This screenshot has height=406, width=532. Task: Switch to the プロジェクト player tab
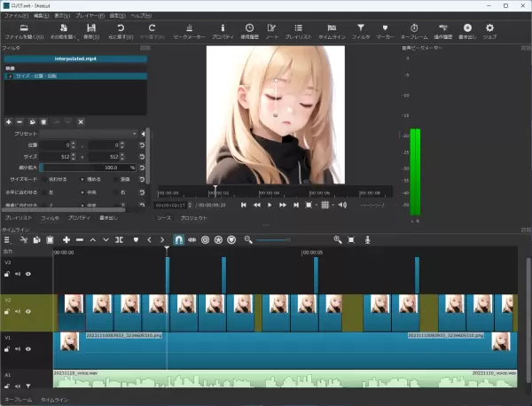[x=193, y=218]
